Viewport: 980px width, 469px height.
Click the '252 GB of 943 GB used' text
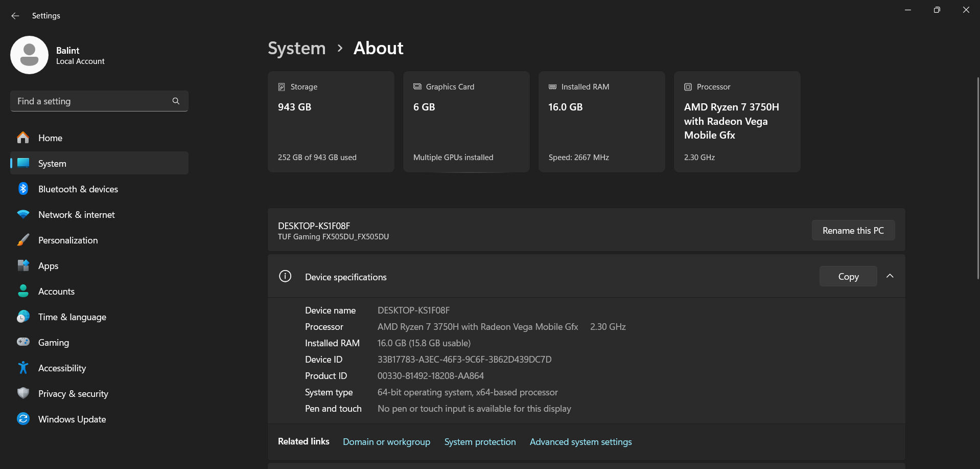point(317,157)
